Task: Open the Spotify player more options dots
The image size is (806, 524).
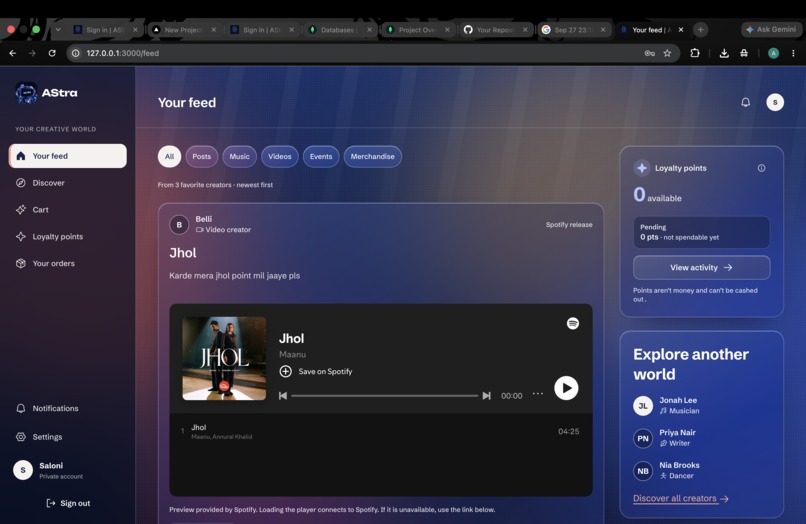Action: pos(538,394)
